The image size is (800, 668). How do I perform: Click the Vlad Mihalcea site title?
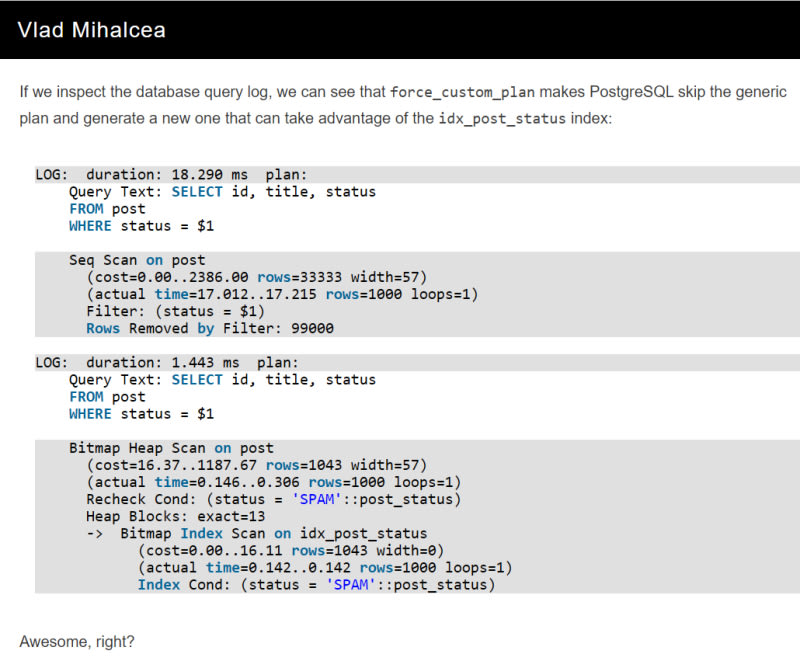[92, 30]
